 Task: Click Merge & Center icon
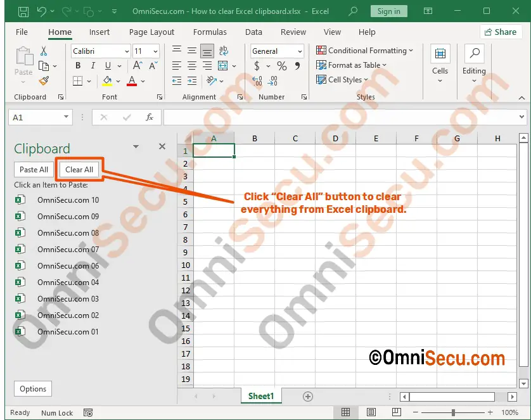pyautogui.click(x=223, y=66)
